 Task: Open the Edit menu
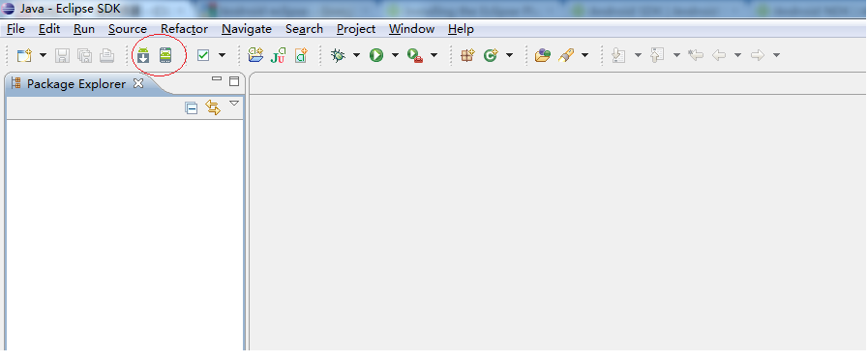(x=49, y=29)
